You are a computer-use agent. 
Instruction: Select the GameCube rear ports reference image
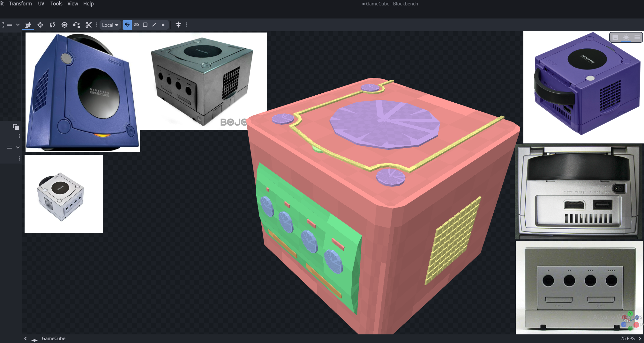[x=579, y=192]
